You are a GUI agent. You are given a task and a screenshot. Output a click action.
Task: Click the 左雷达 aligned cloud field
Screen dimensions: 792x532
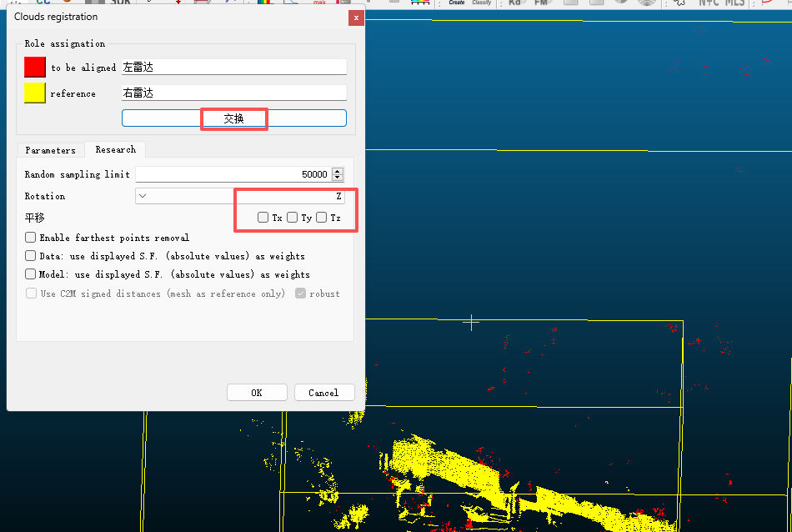(233, 66)
